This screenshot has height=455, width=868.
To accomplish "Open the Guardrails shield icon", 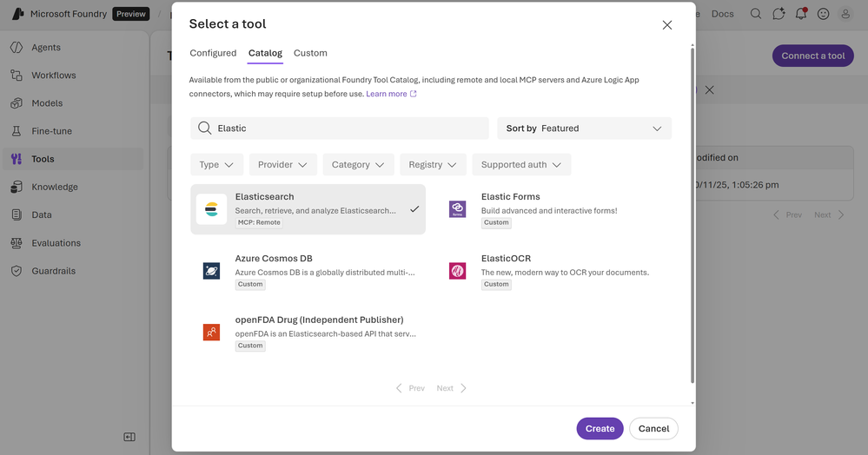I will click(x=17, y=271).
